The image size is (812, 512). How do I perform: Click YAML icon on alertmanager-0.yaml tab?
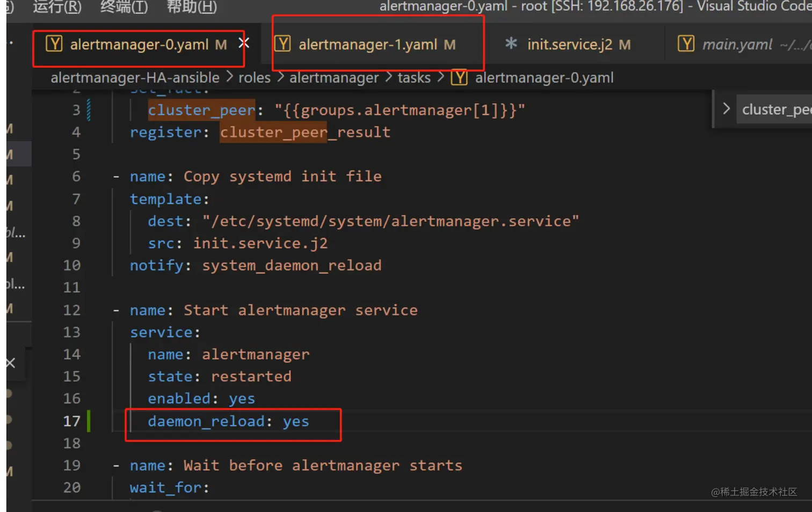coord(54,43)
